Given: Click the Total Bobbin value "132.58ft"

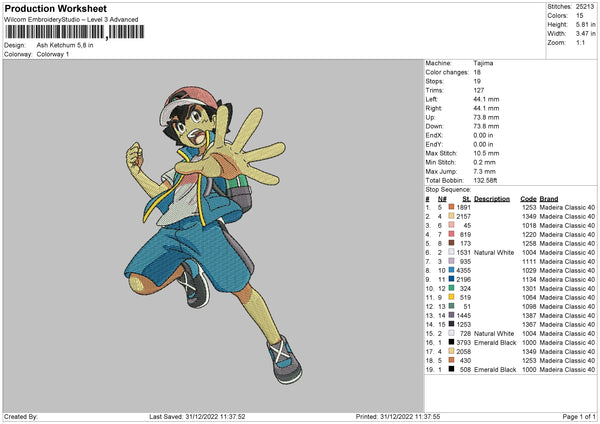Looking at the screenshot, I should pyautogui.click(x=485, y=180).
